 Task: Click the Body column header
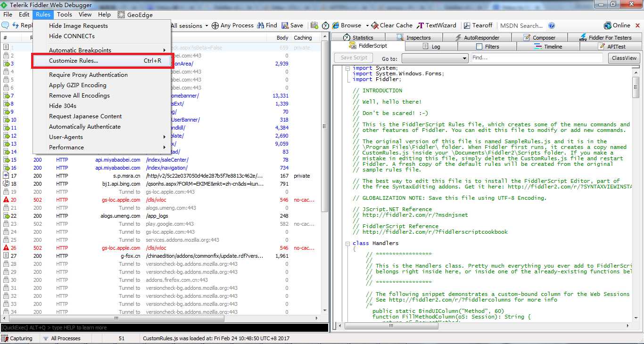pos(282,38)
